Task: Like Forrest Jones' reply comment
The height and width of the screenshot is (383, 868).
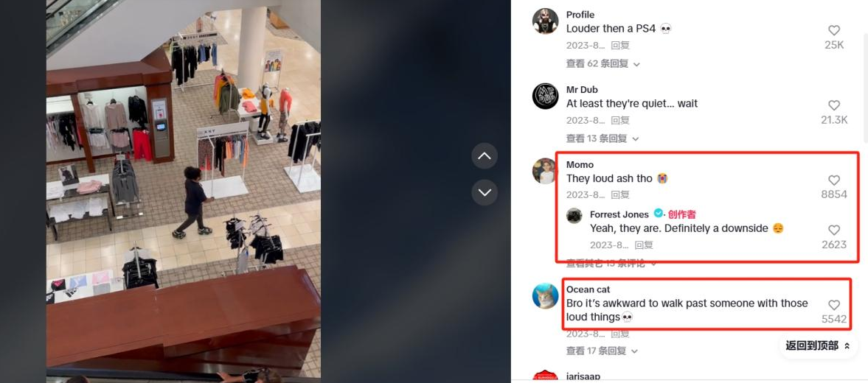Action: point(833,230)
